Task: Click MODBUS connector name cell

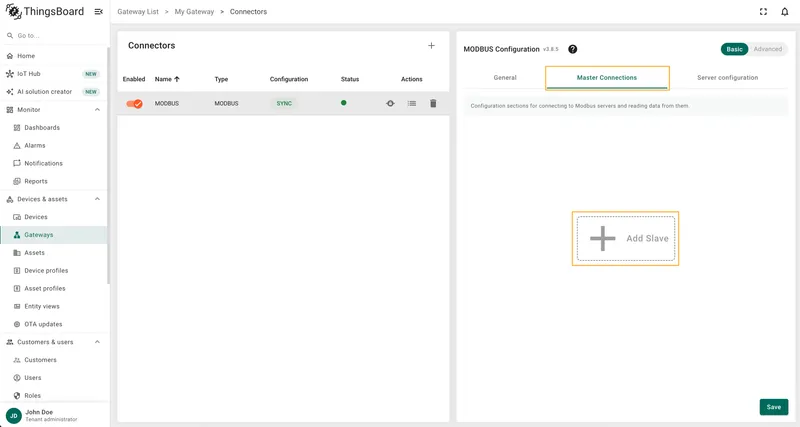Action: [x=167, y=104]
